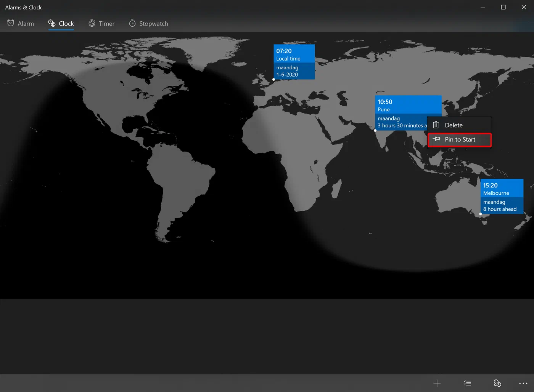Open the Clock tab

[x=61, y=24]
